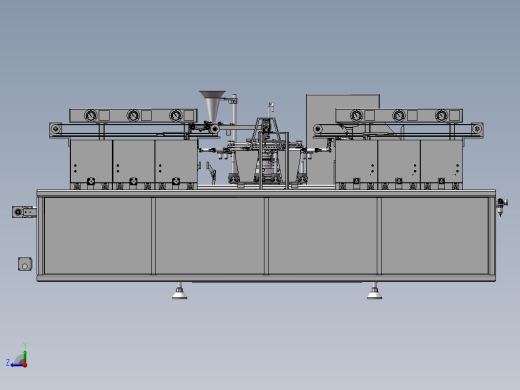Select the central rotary assembly
This screenshot has width=520, height=390.
click(x=267, y=152)
